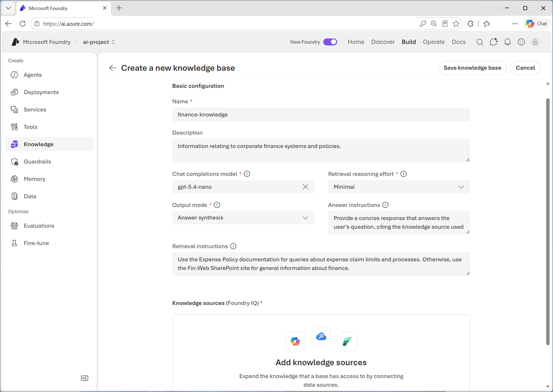The image size is (553, 392).
Task: Open a new browser tab
Action: tap(119, 8)
